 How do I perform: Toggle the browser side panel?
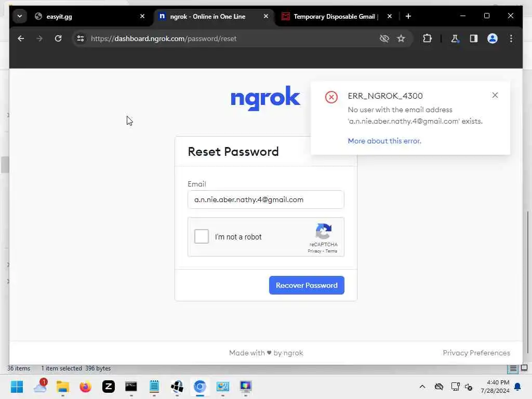474,38
